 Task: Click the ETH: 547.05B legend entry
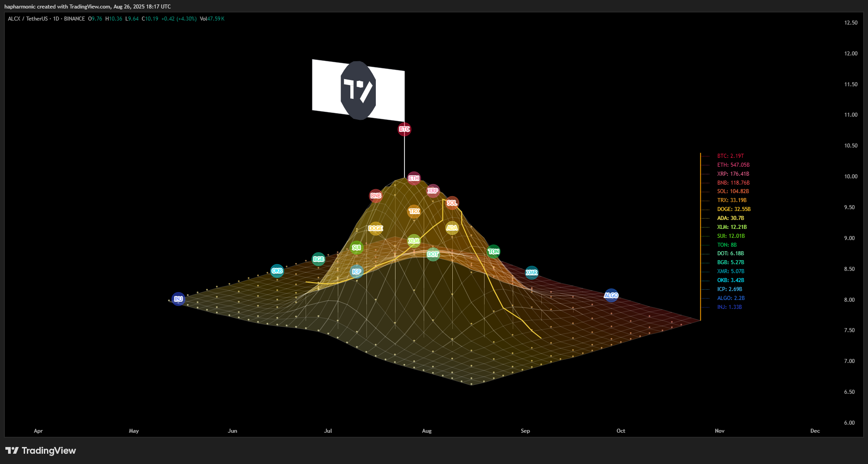click(x=733, y=165)
